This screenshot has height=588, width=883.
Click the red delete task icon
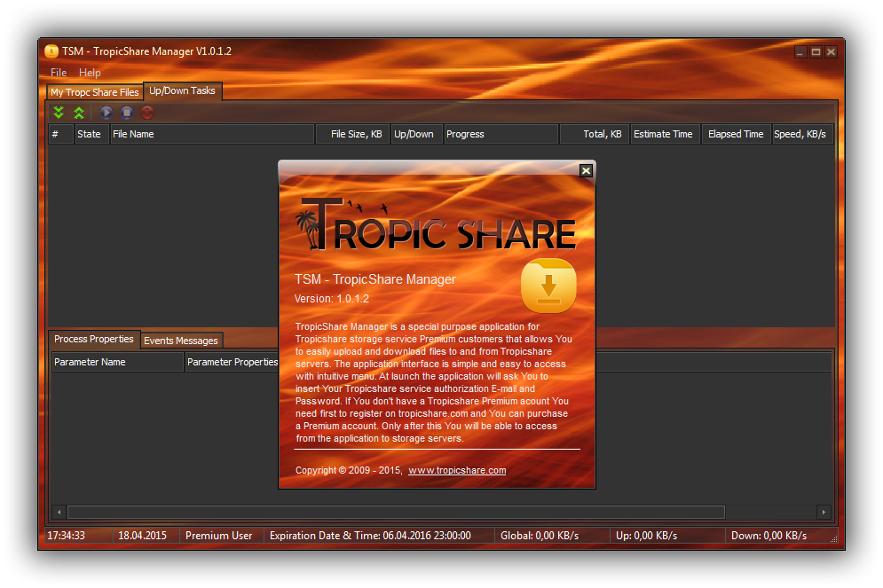[147, 113]
